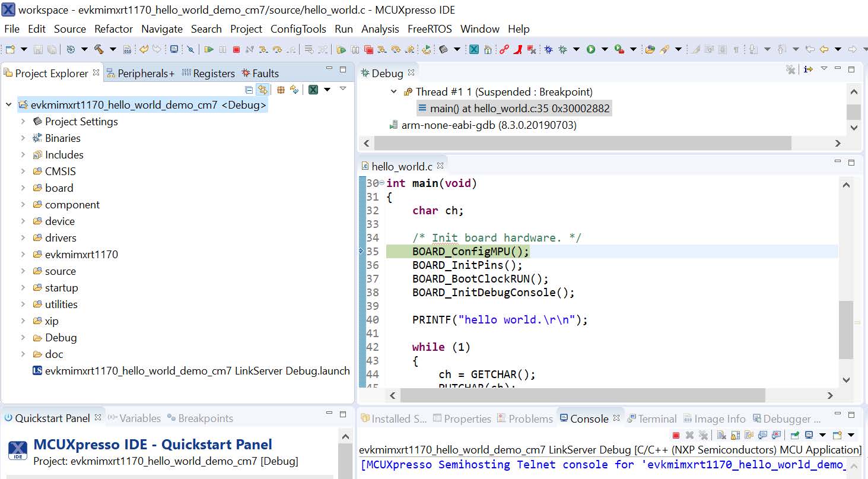This screenshot has height=479, width=868.
Task: Toggle Link with Editor in Project Explorer
Action: pos(262,90)
